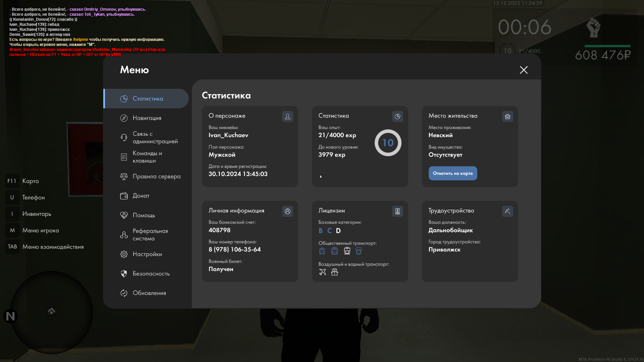Screen dimensions: 644x362
Task: Click the house icon in Место жительства card
Action: pyautogui.click(x=507, y=116)
